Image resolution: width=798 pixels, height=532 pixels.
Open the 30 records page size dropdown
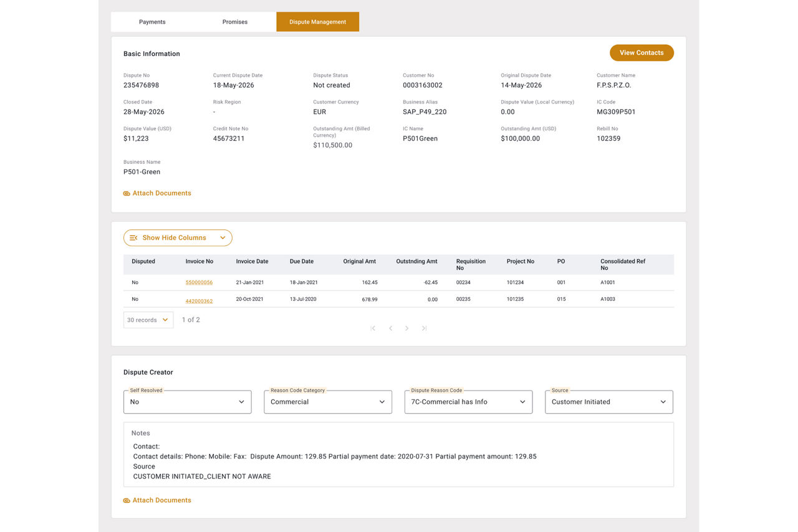(x=148, y=320)
